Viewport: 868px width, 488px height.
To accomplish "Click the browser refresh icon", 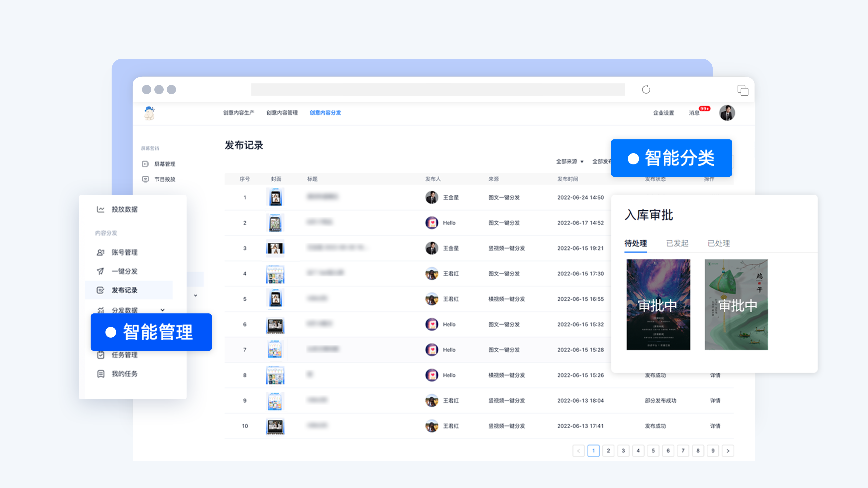I will [x=646, y=90].
